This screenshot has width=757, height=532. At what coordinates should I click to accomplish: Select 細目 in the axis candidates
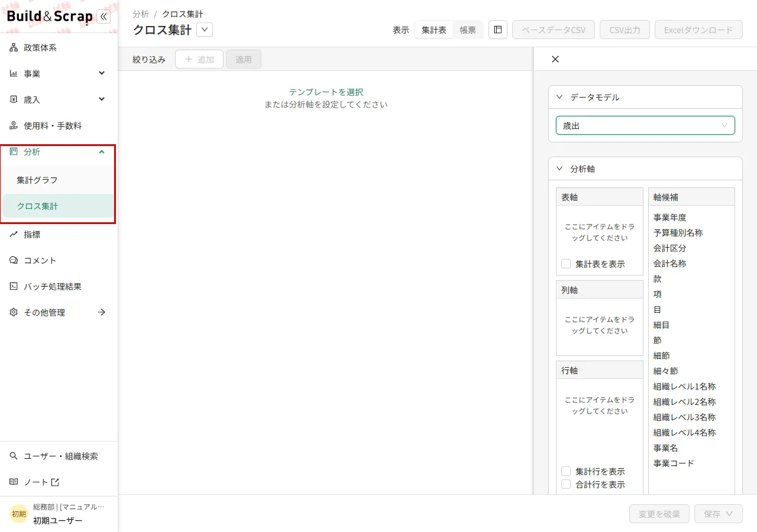(662, 325)
